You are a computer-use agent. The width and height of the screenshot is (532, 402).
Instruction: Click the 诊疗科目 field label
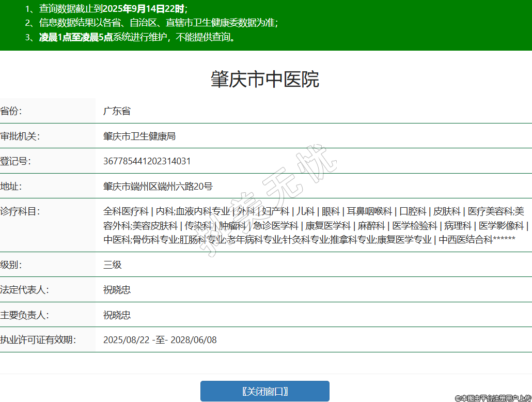pyautogui.click(x=20, y=211)
